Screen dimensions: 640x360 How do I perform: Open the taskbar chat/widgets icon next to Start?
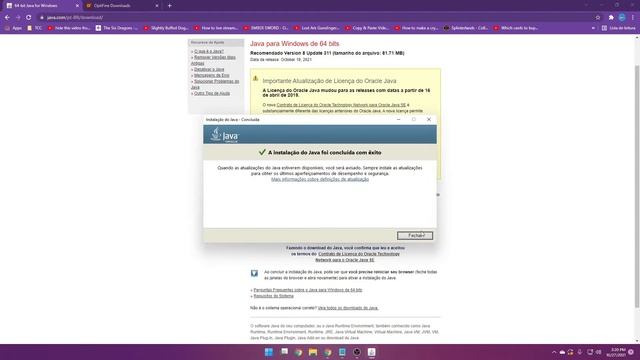tap(284, 352)
